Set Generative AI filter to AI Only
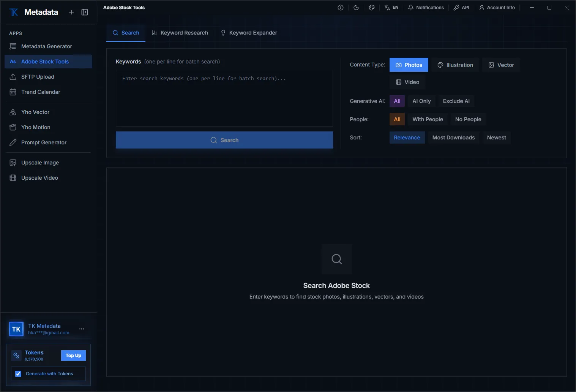The height and width of the screenshot is (392, 576). 422,101
